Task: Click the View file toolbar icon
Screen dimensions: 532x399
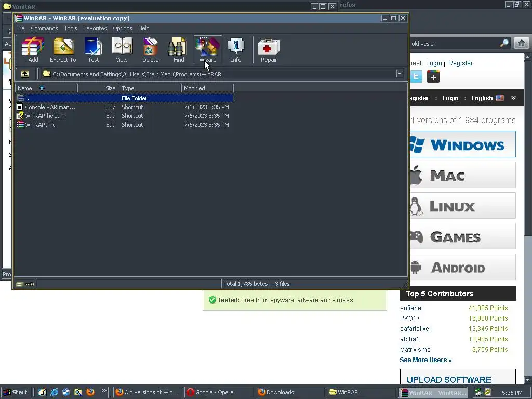Action: (x=122, y=50)
